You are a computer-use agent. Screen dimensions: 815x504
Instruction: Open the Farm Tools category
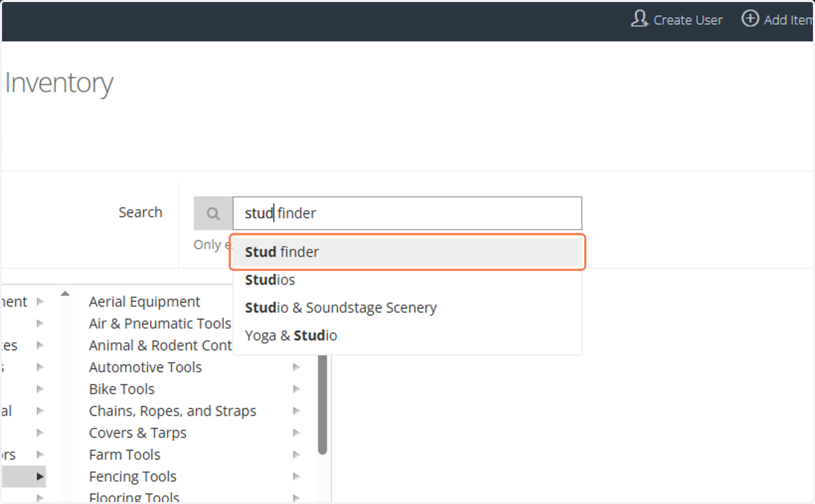coord(125,454)
